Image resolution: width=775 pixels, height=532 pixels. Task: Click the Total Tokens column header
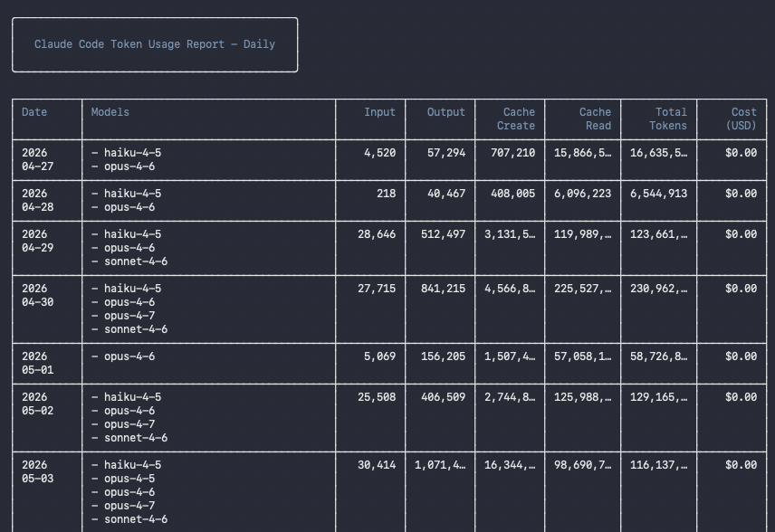pos(668,119)
